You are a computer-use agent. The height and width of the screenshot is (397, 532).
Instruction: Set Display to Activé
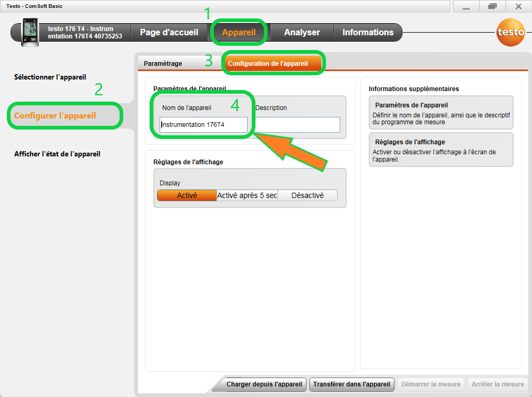(x=187, y=195)
